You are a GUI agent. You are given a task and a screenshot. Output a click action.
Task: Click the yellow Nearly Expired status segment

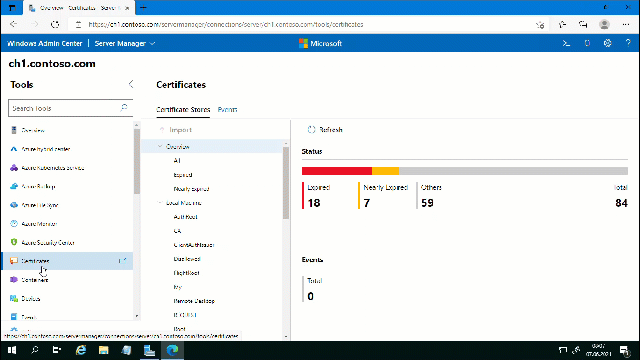(385, 171)
